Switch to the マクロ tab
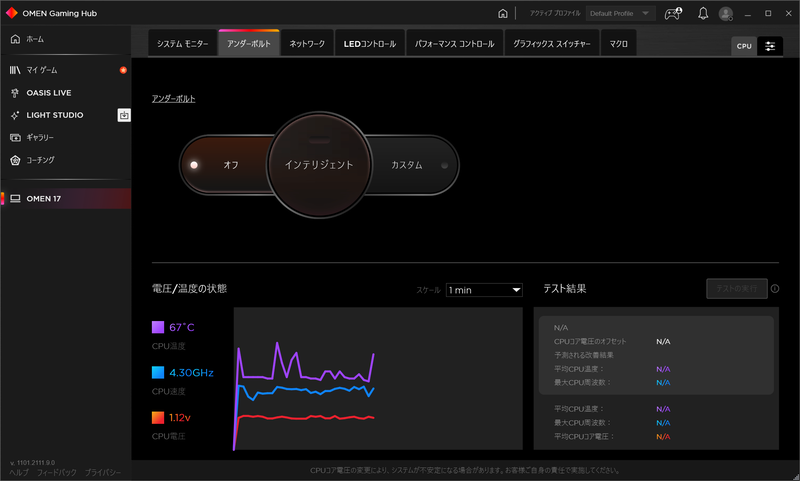The height and width of the screenshot is (481, 800). (618, 44)
